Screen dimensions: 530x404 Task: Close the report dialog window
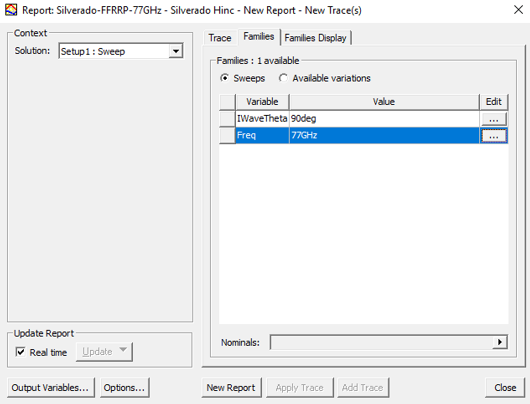click(x=518, y=10)
